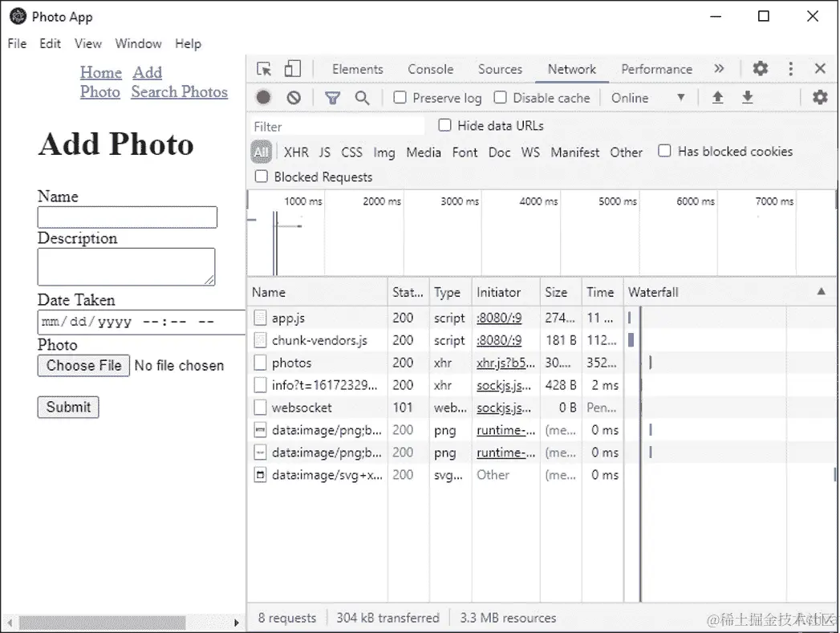Image resolution: width=840 pixels, height=633 pixels.
Task: Open the Elements tab
Action: pyautogui.click(x=357, y=69)
